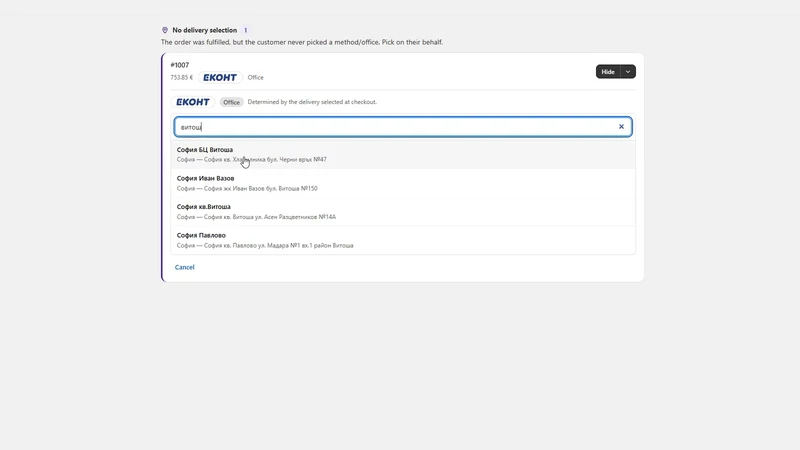Screen dimensions: 800x450
Task: Click the No delivery selection heading
Action: point(205,30)
